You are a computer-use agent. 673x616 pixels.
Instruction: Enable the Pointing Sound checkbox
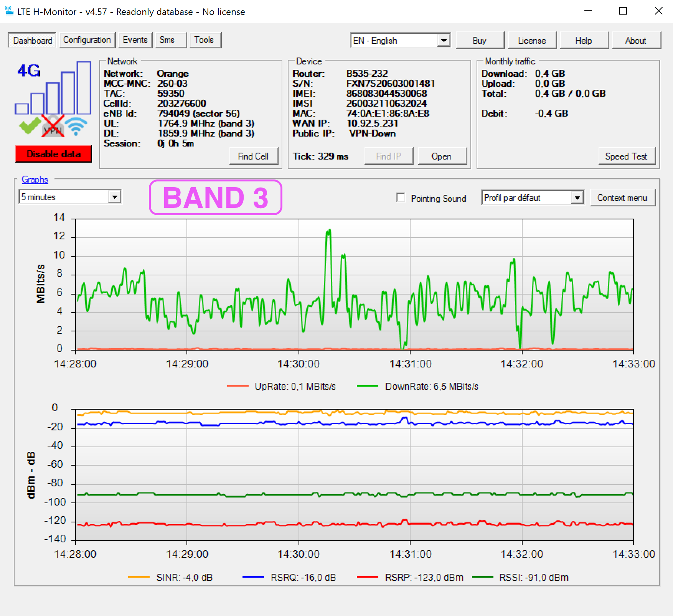[401, 198]
